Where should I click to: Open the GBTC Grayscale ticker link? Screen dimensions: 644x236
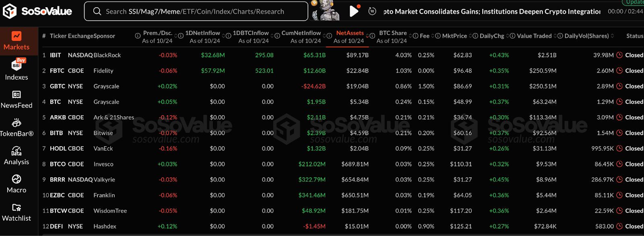[56, 86]
